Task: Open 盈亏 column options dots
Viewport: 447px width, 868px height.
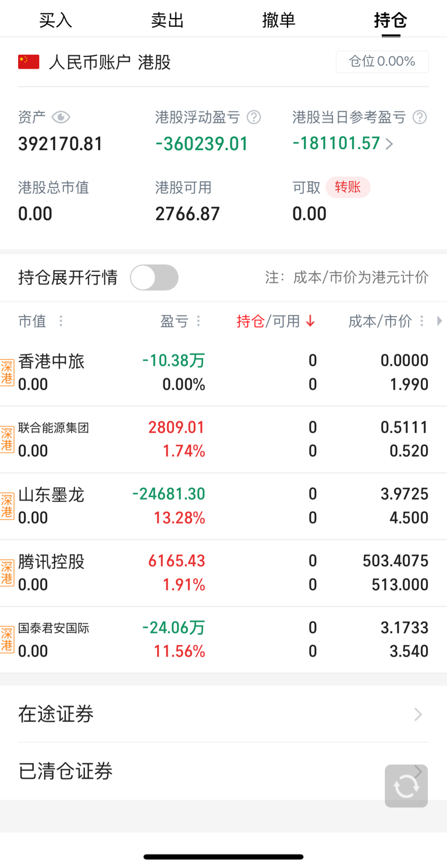Action: (x=198, y=321)
